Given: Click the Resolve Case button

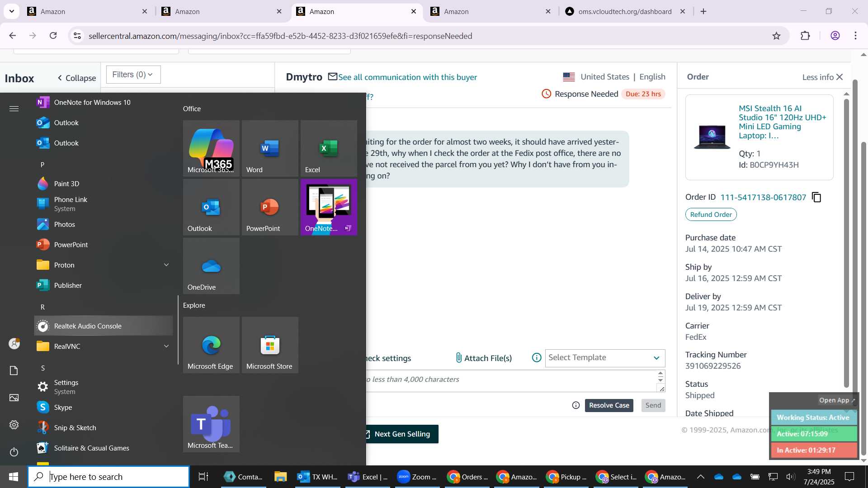Looking at the screenshot, I should coord(609,405).
